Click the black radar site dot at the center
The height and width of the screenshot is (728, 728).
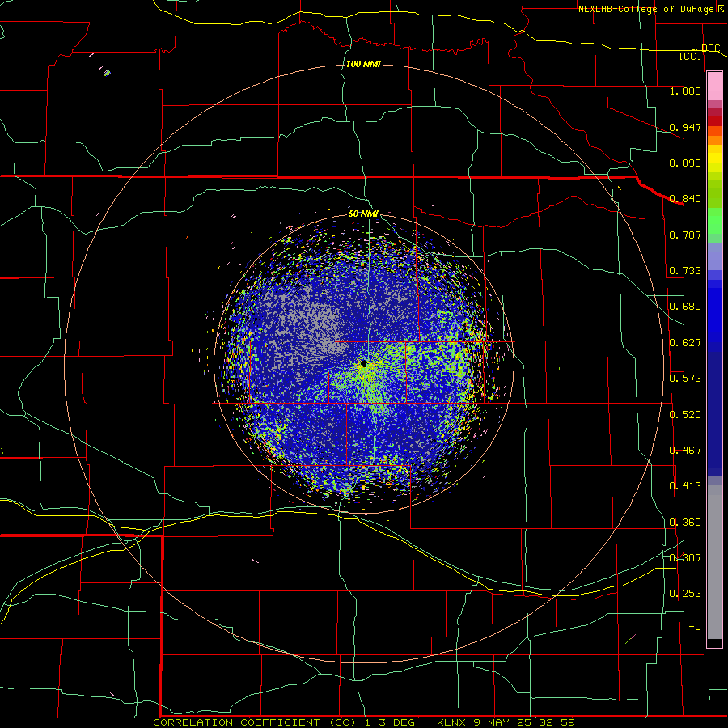click(x=363, y=364)
